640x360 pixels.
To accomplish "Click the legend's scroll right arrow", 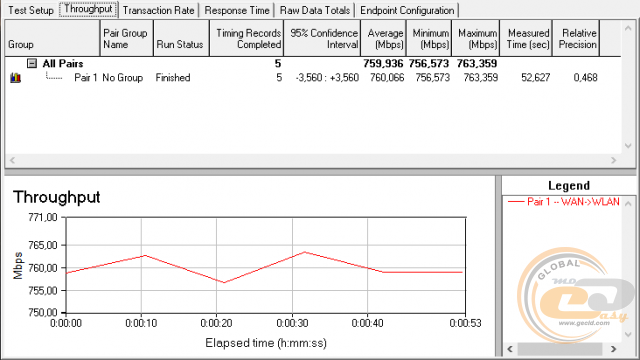I will (x=613, y=349).
